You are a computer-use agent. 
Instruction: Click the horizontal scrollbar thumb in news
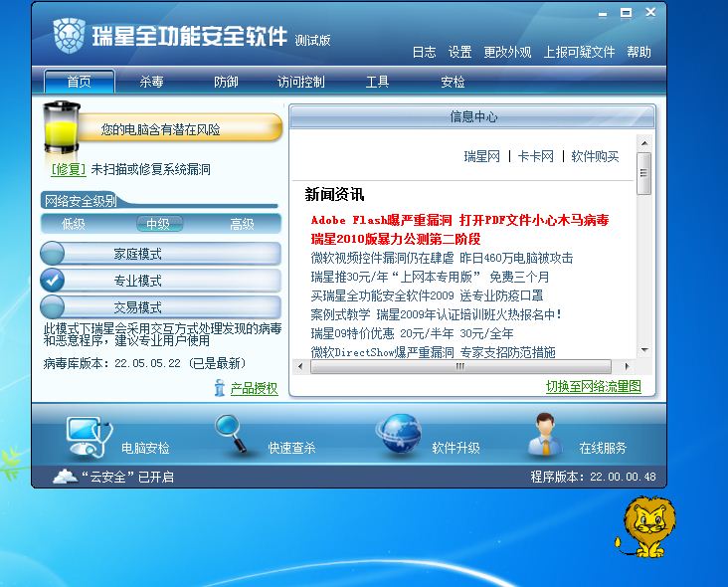460,366
